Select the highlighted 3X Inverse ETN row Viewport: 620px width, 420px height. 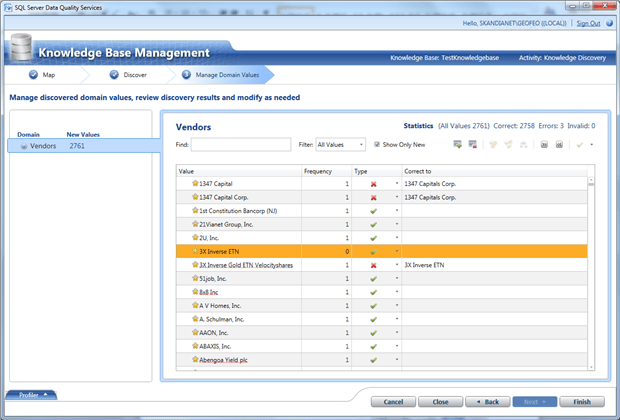382,251
